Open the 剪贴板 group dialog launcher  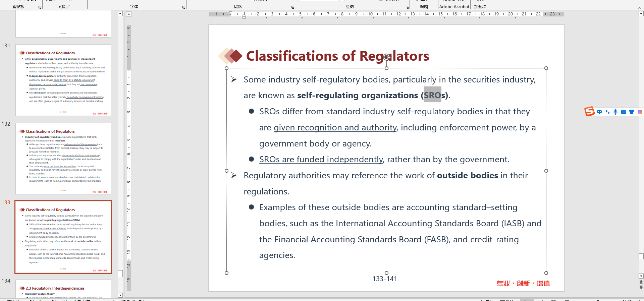[40, 7]
